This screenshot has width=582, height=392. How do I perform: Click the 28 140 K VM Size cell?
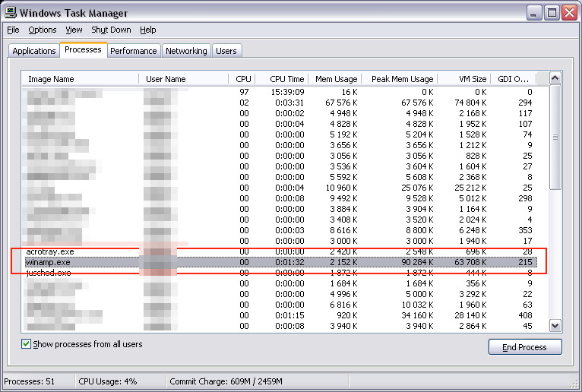click(470, 315)
